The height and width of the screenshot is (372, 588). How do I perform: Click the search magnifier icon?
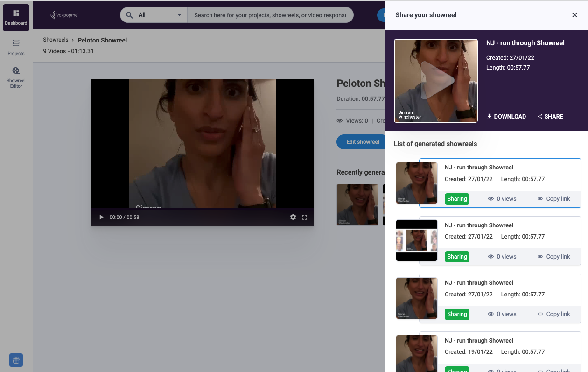(130, 15)
